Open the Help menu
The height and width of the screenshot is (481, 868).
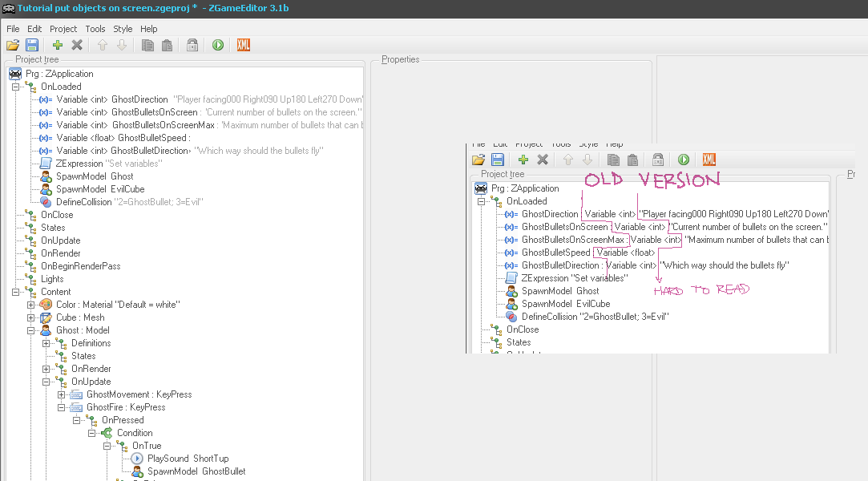point(148,29)
